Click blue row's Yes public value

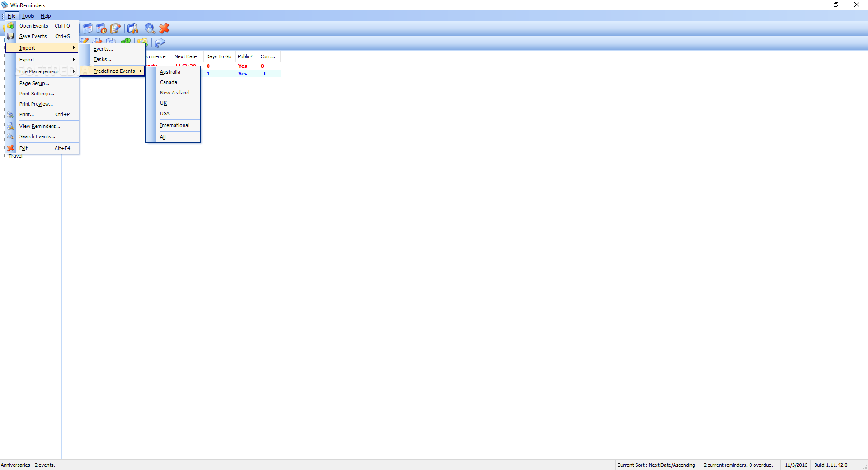click(x=243, y=74)
